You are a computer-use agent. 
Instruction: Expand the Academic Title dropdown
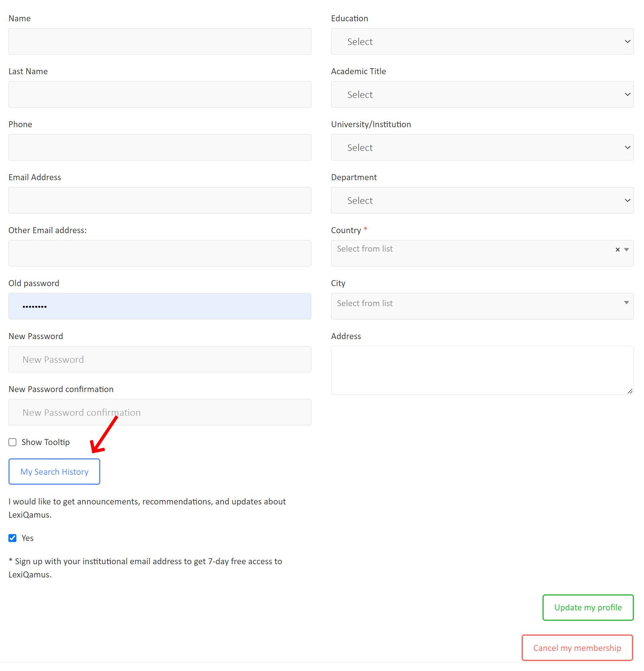point(482,95)
